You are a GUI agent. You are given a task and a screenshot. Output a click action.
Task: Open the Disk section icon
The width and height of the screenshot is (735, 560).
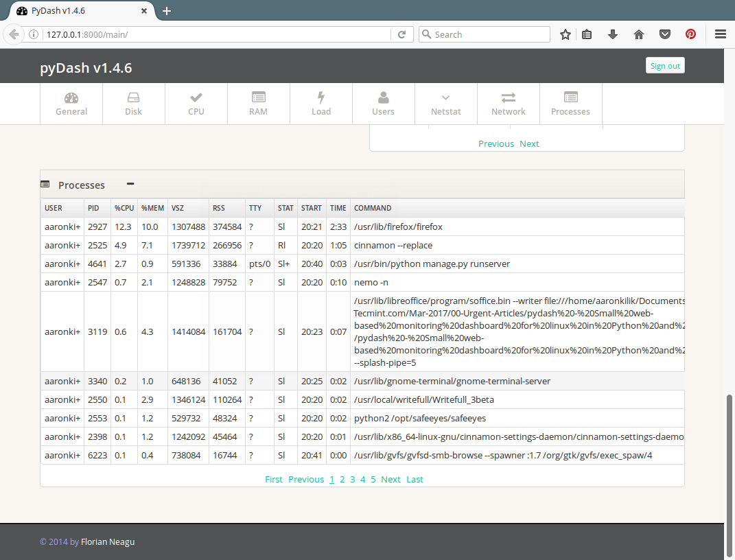point(133,97)
